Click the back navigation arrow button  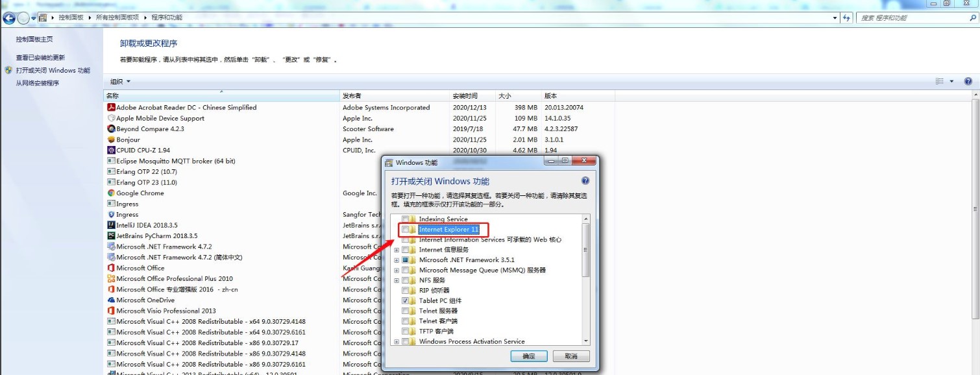9,18
